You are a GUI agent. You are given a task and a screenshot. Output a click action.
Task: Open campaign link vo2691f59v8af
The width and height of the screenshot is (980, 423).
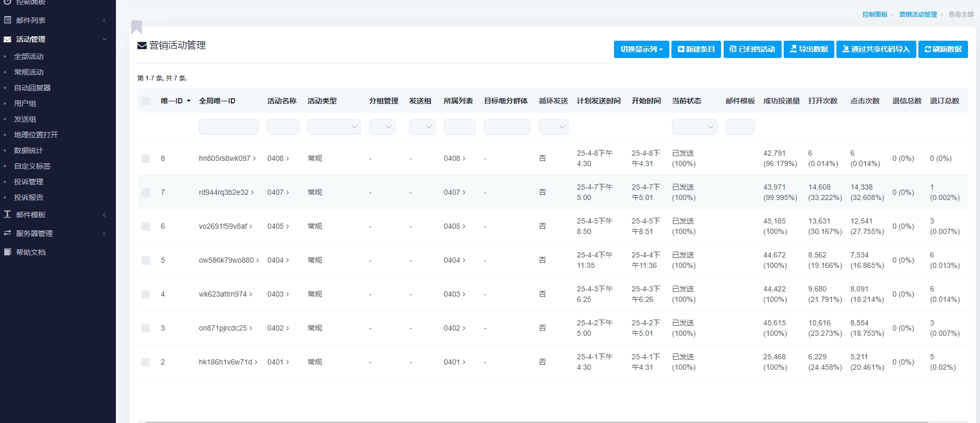pyautogui.click(x=226, y=227)
